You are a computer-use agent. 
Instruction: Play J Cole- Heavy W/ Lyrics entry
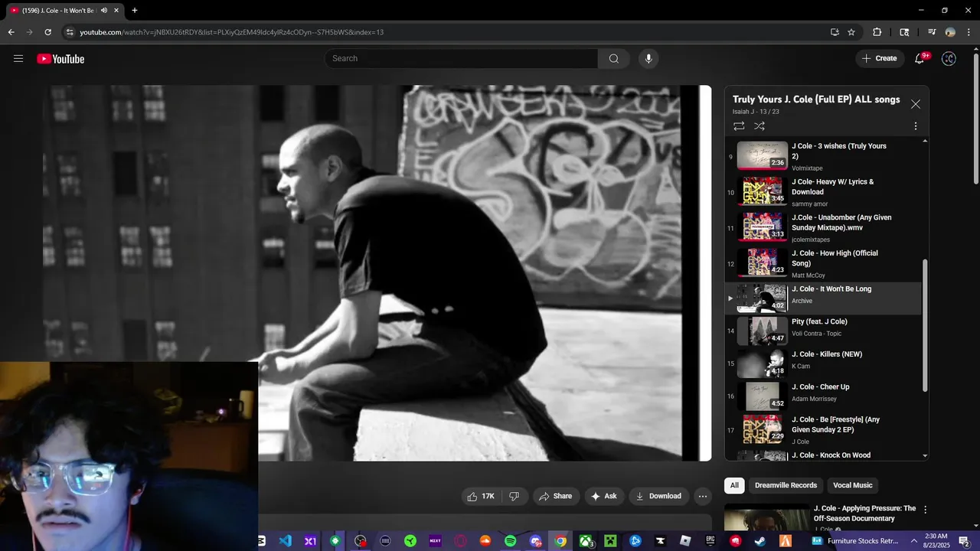[x=823, y=192]
